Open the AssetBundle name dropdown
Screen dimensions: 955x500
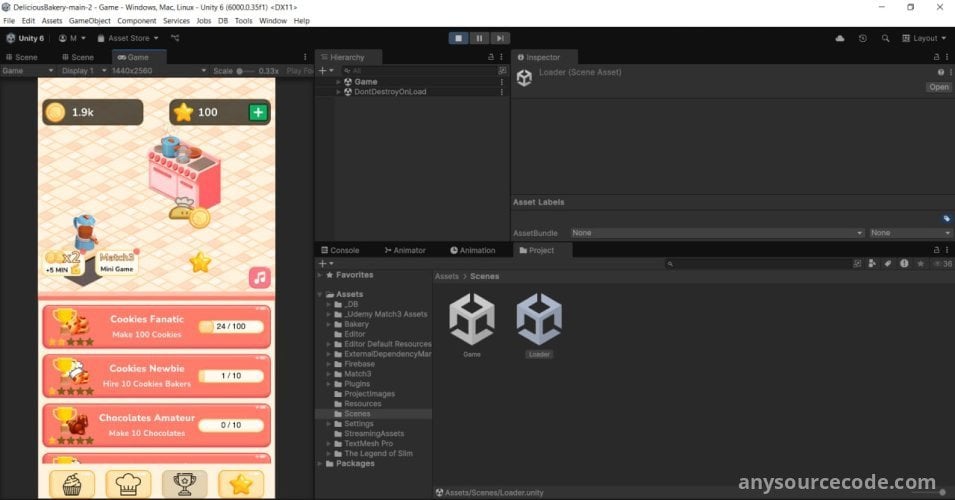click(717, 233)
